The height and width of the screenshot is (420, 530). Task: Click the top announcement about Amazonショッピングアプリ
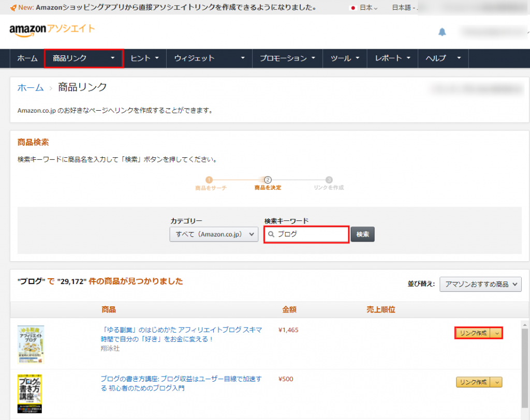(x=176, y=7)
